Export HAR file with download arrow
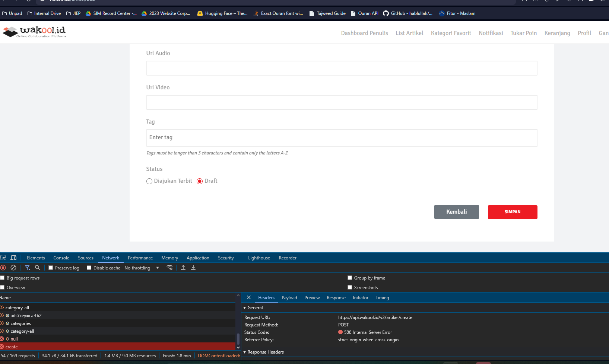609x364 pixels. pos(193,268)
